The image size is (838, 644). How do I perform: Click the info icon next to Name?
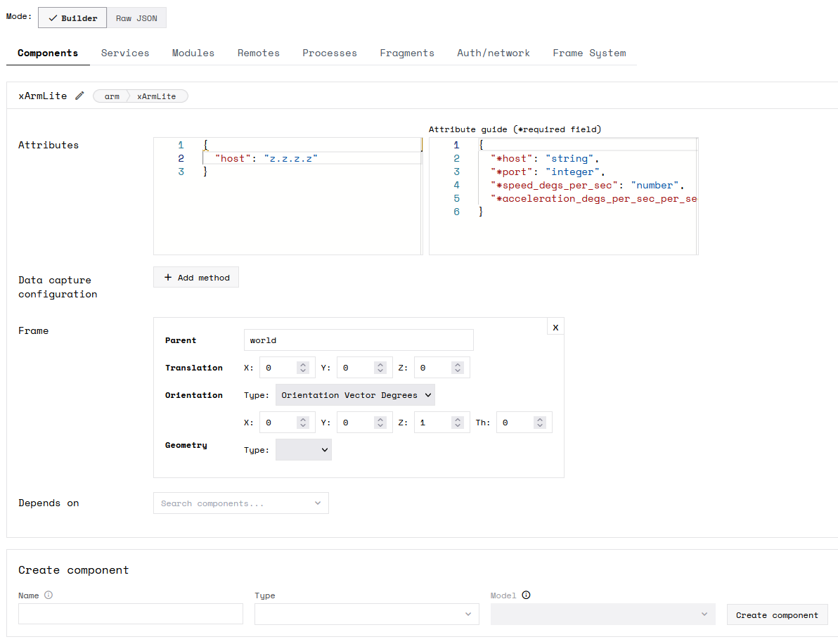[x=49, y=595]
